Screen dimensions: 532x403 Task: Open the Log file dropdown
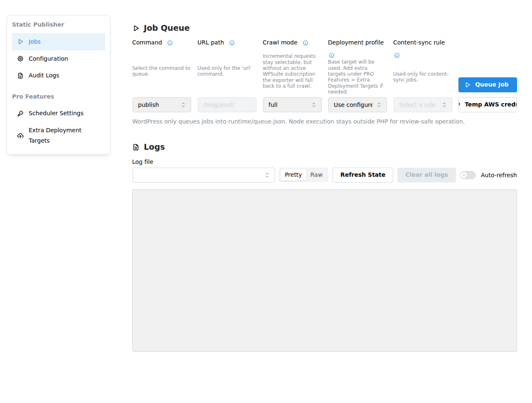(204, 175)
